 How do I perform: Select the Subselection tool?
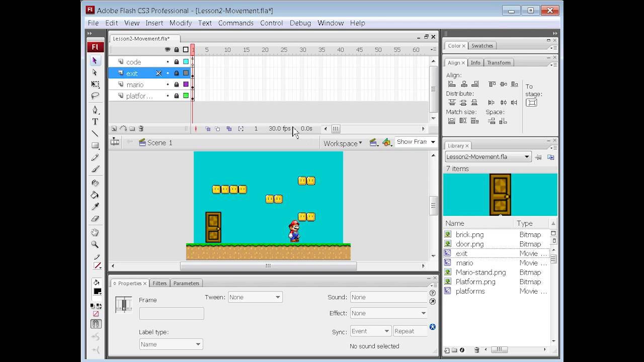pyautogui.click(x=95, y=72)
